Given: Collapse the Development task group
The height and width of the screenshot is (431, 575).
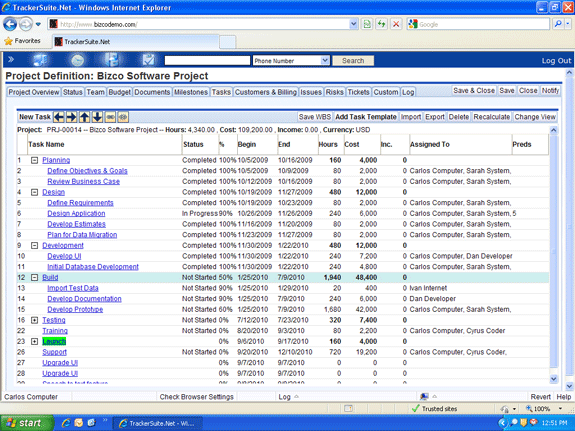Looking at the screenshot, I should [34, 246].
